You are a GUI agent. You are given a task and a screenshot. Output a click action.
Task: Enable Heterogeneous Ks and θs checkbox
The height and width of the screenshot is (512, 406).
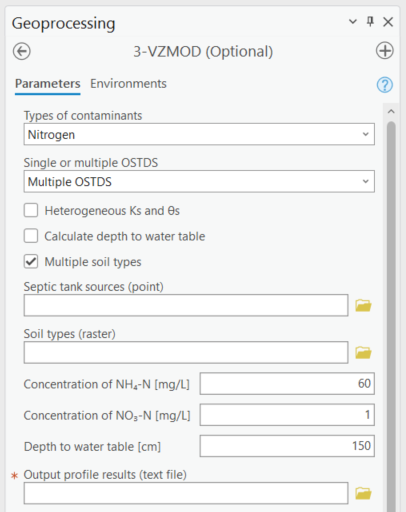[x=31, y=211]
